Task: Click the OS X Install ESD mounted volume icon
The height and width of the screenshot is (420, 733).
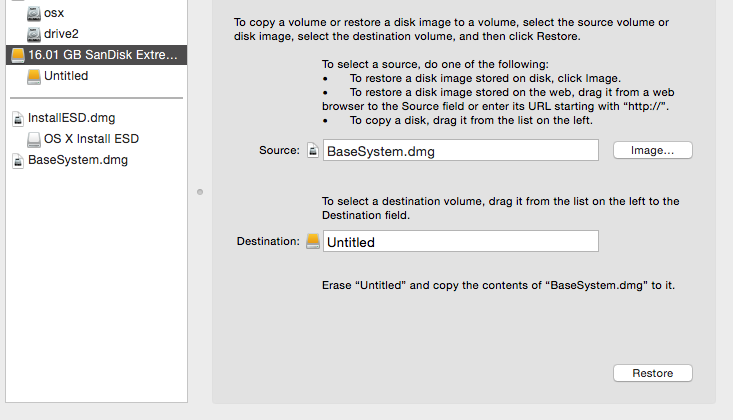Action: click(x=34, y=139)
